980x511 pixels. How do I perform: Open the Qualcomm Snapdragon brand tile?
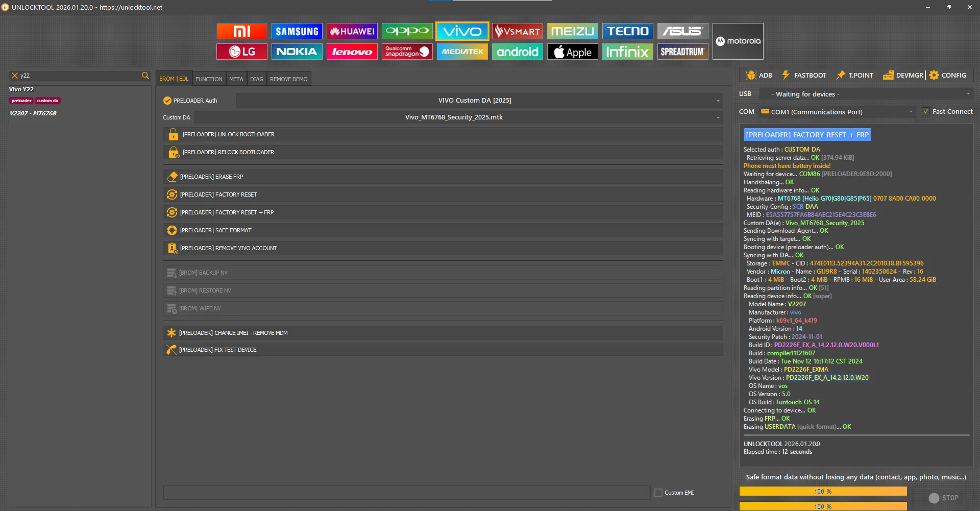[x=407, y=52]
